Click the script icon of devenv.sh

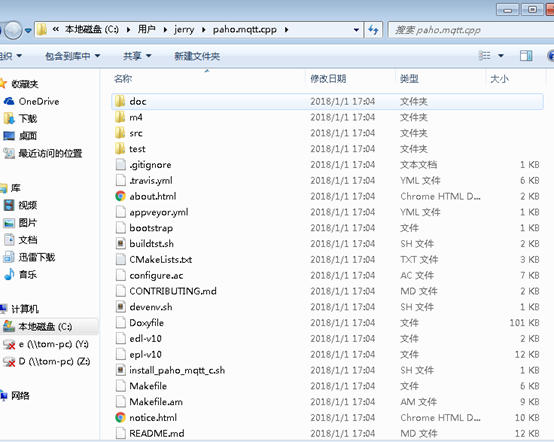coord(120,307)
